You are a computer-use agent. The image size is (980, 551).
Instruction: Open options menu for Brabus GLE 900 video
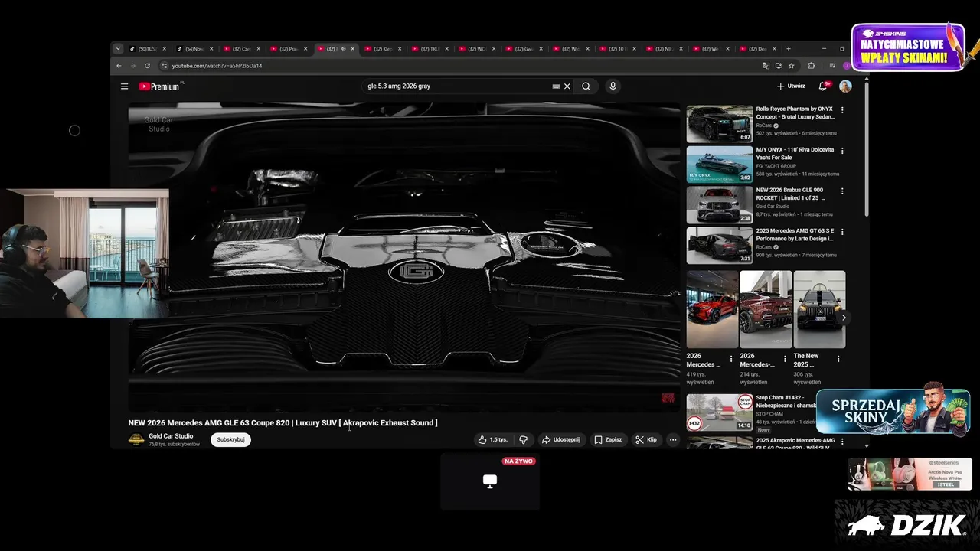(842, 191)
